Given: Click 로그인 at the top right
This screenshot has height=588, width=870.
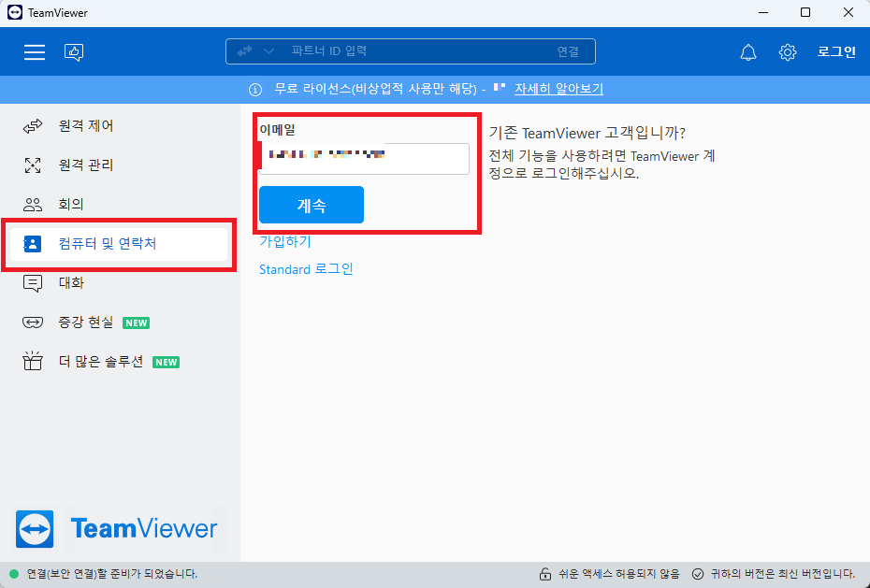Looking at the screenshot, I should [x=835, y=51].
